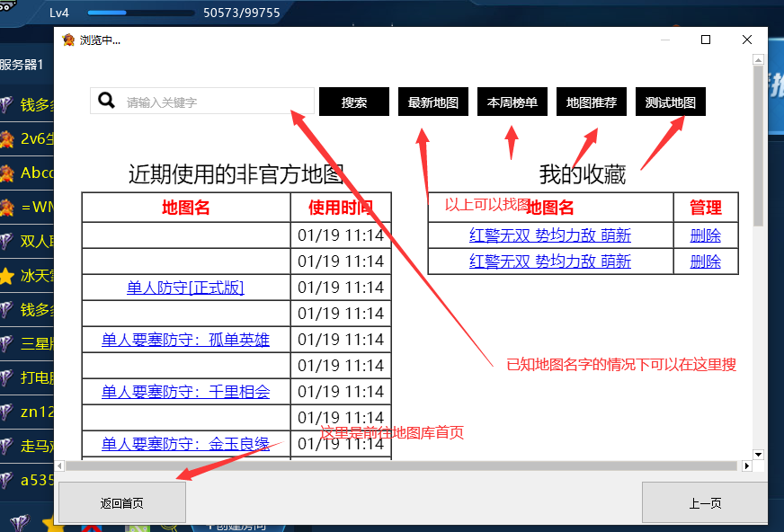This screenshot has width=784, height=532.
Task: Select the =W room in lobby list
Action: (x=27, y=207)
